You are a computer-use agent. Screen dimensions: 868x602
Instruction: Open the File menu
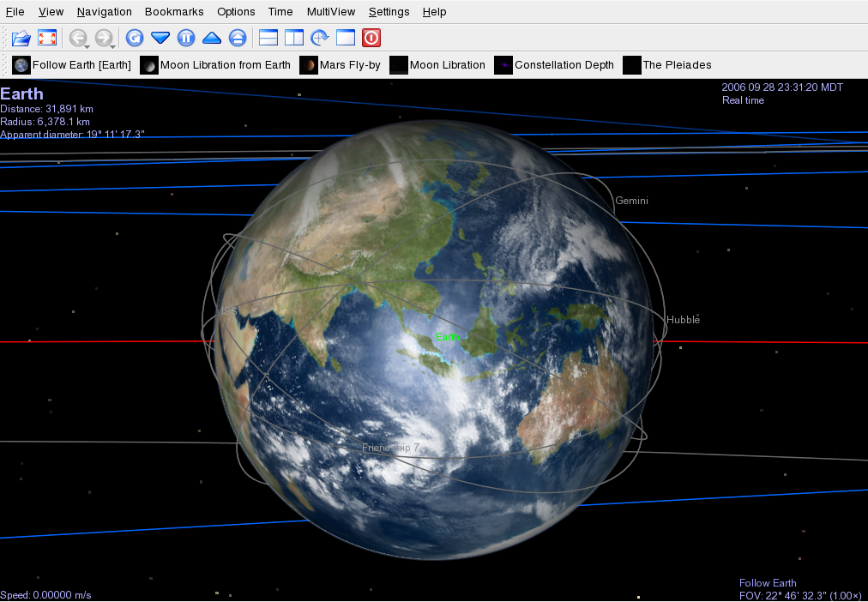click(15, 12)
